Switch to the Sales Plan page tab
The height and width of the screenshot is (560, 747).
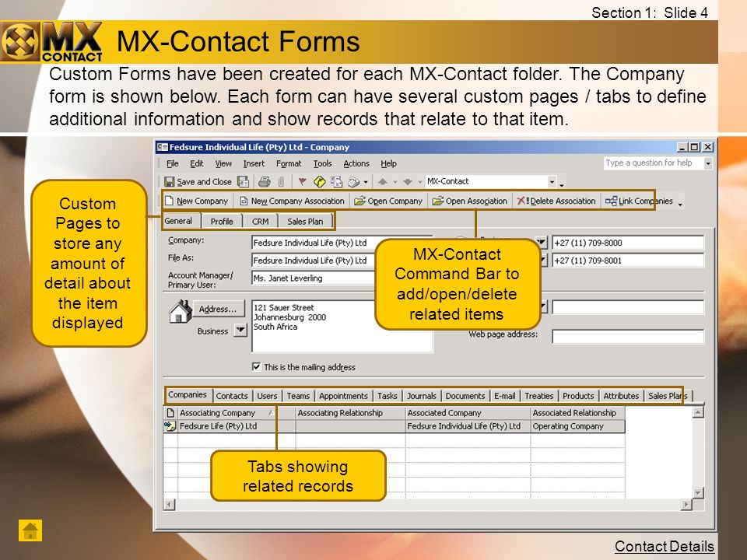305,222
